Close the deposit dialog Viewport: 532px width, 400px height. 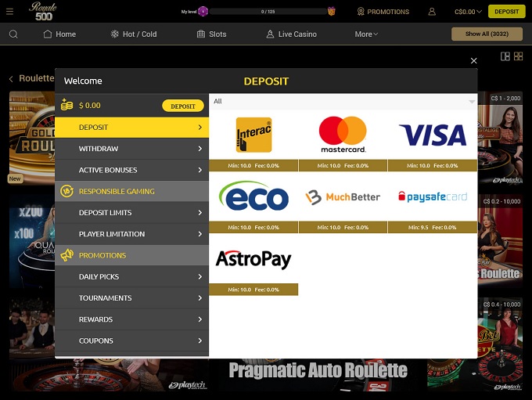(x=473, y=60)
